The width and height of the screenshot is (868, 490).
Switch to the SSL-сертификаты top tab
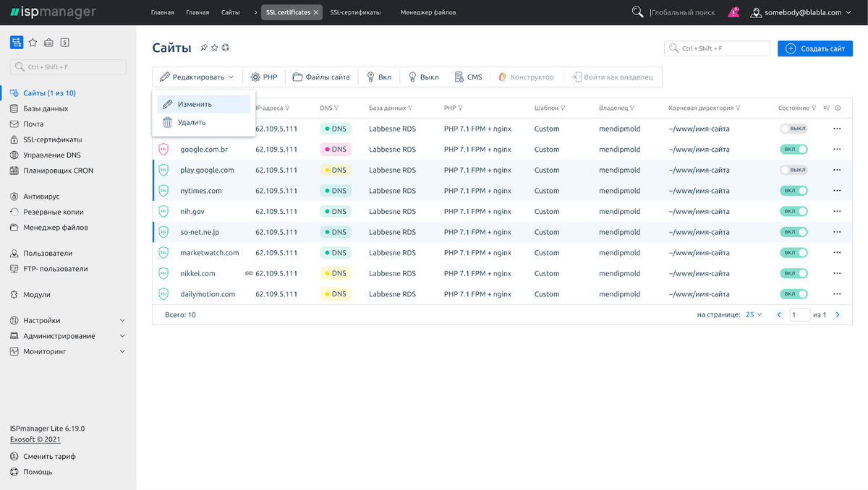355,12
